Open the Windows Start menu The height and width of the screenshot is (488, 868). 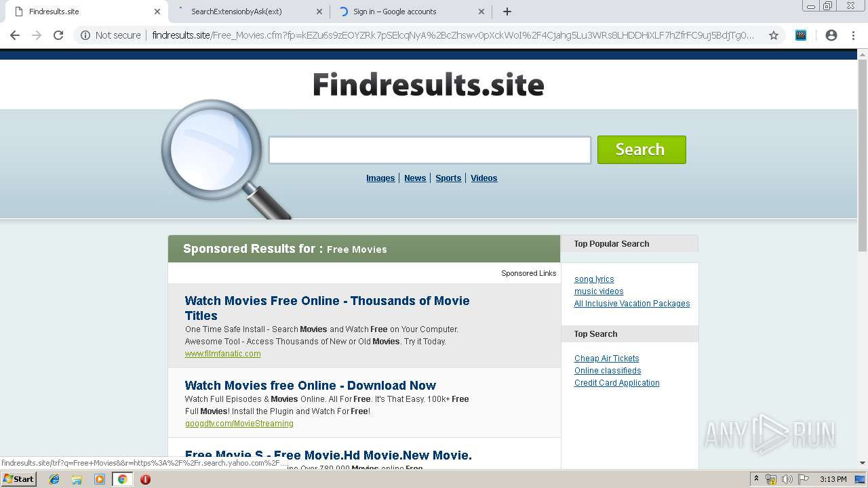pos(19,479)
